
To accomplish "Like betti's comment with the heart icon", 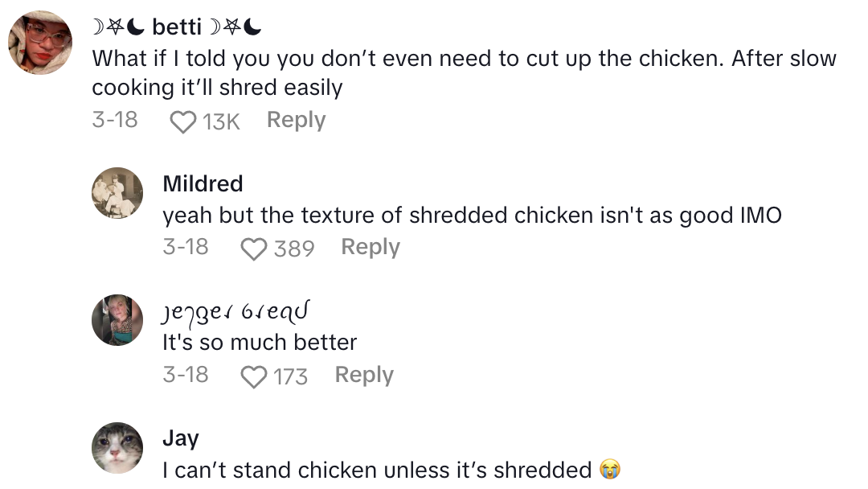I will tap(183, 121).
